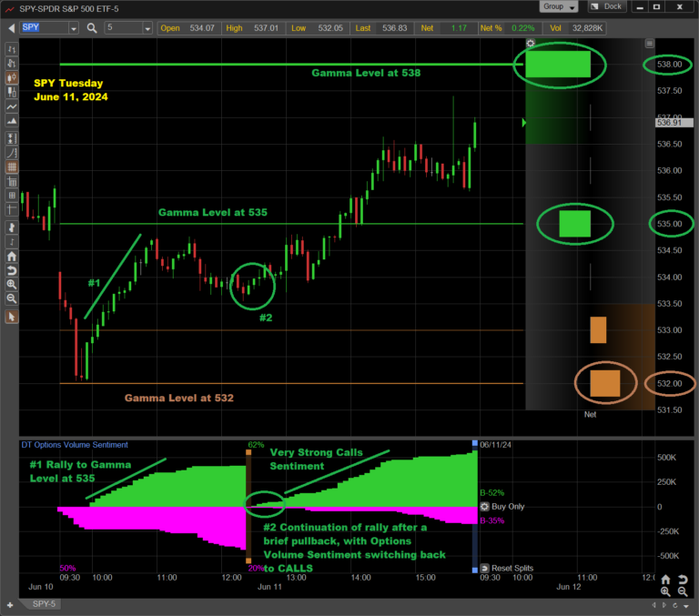Expand the interval 5 dropdown
The image size is (699, 616).
[x=144, y=27]
